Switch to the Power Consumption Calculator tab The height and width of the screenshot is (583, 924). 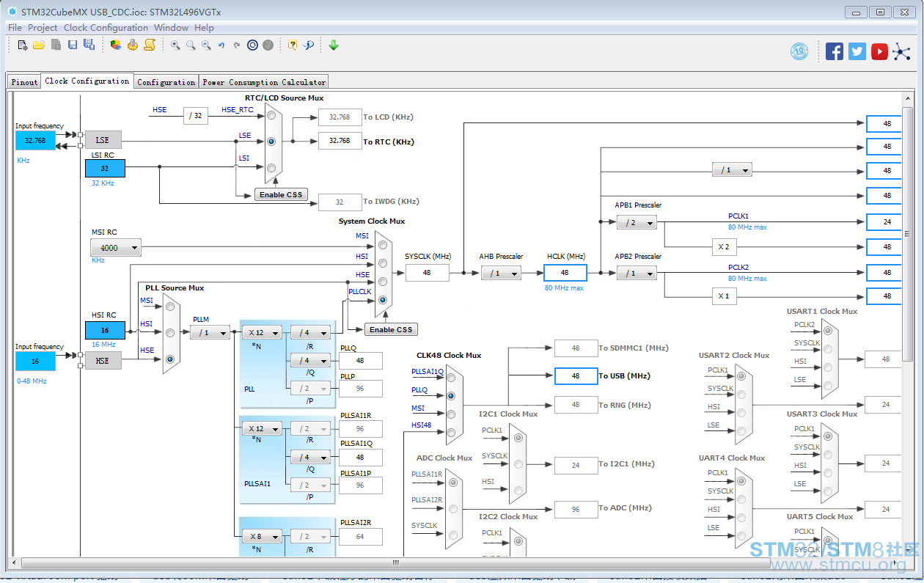pos(264,82)
